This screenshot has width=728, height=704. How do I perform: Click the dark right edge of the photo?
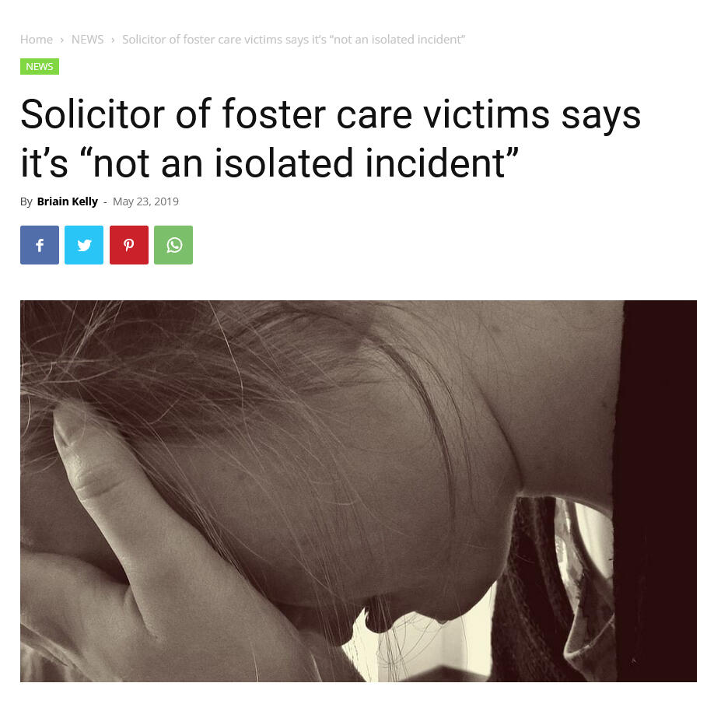pyautogui.click(x=657, y=491)
